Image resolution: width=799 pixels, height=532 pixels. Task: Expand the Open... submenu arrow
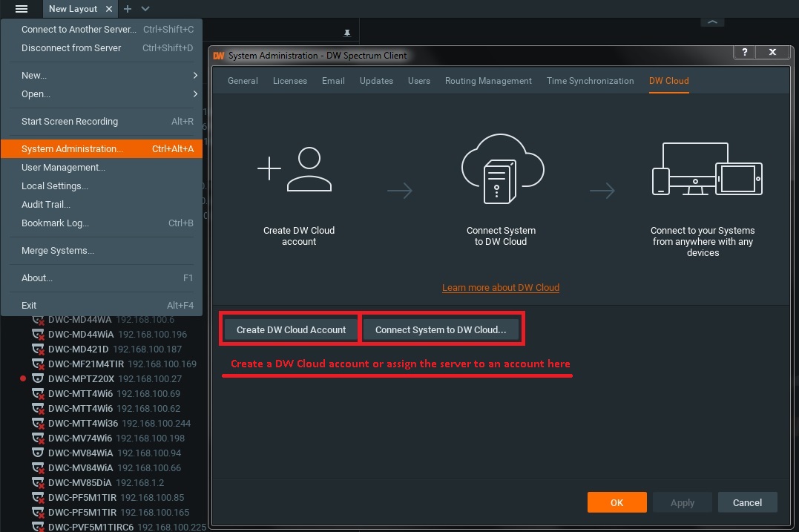(195, 94)
